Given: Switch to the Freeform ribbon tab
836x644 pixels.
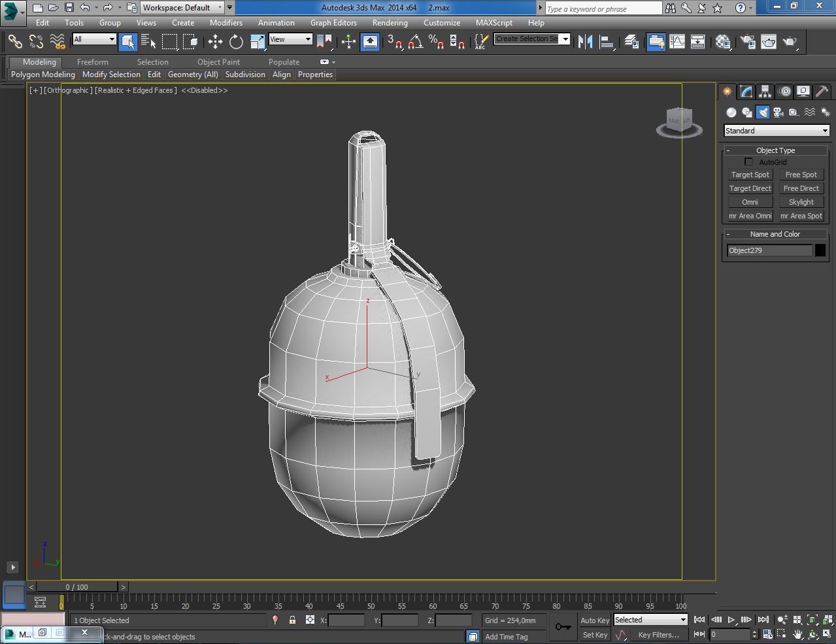Looking at the screenshot, I should pos(93,62).
